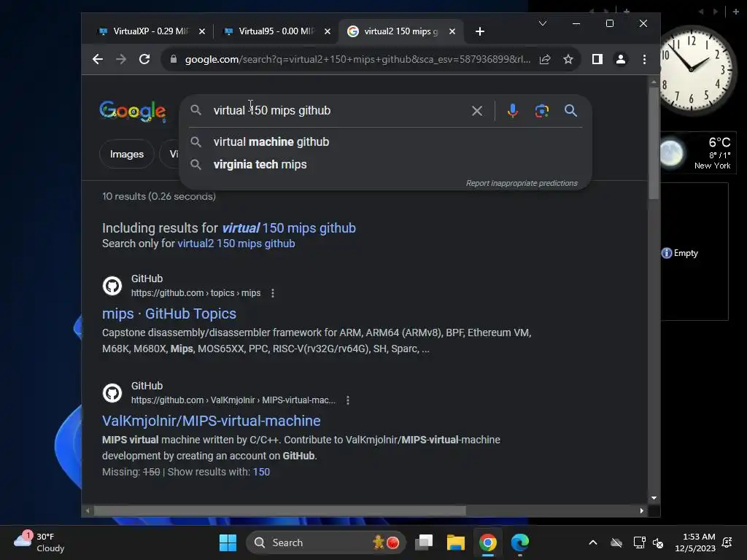
Task: Open Chrome profile menu
Action: point(621,59)
